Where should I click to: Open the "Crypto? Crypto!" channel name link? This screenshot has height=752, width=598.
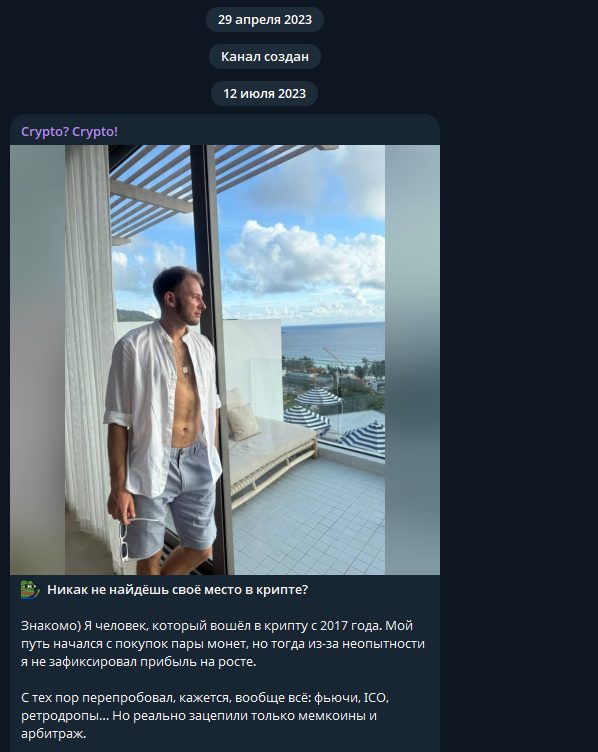coord(70,131)
